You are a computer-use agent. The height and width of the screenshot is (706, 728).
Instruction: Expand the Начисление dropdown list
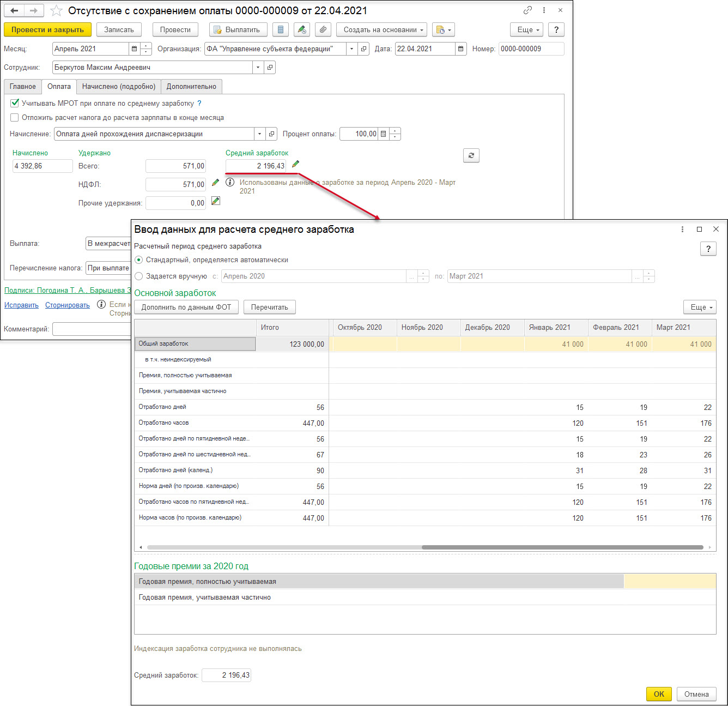pyautogui.click(x=259, y=134)
